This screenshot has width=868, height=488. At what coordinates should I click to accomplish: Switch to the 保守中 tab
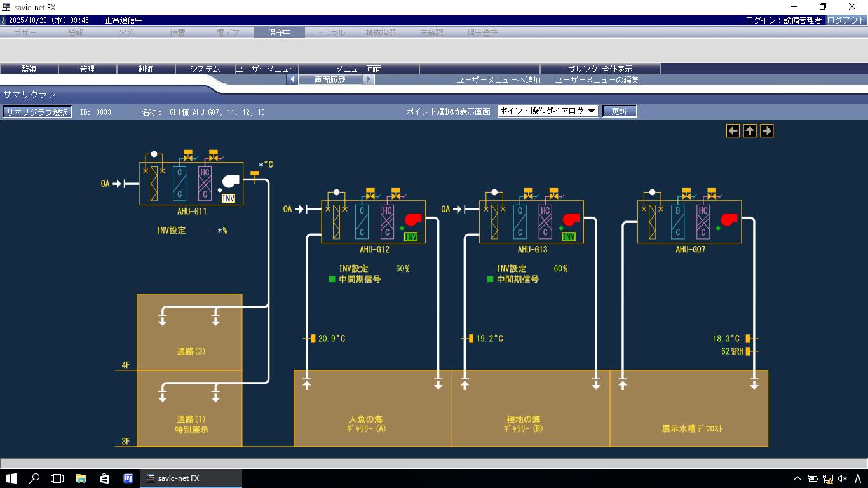tap(279, 32)
